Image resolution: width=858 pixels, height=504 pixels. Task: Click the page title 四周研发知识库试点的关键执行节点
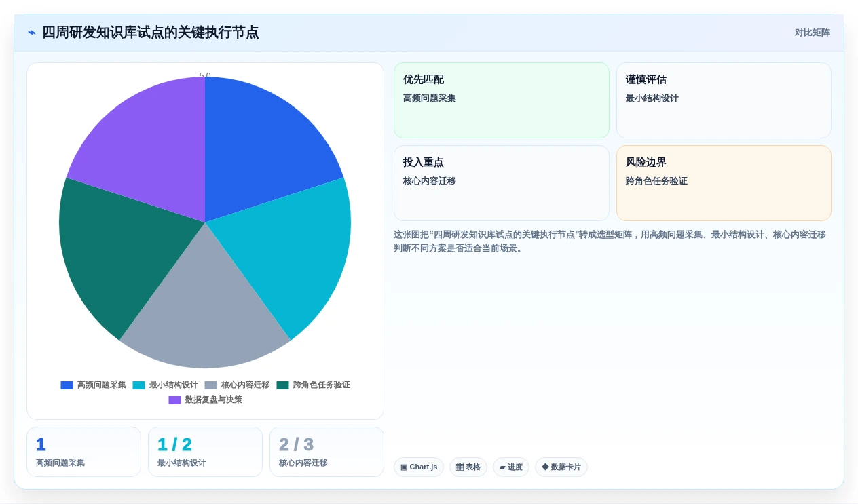pyautogui.click(x=150, y=33)
